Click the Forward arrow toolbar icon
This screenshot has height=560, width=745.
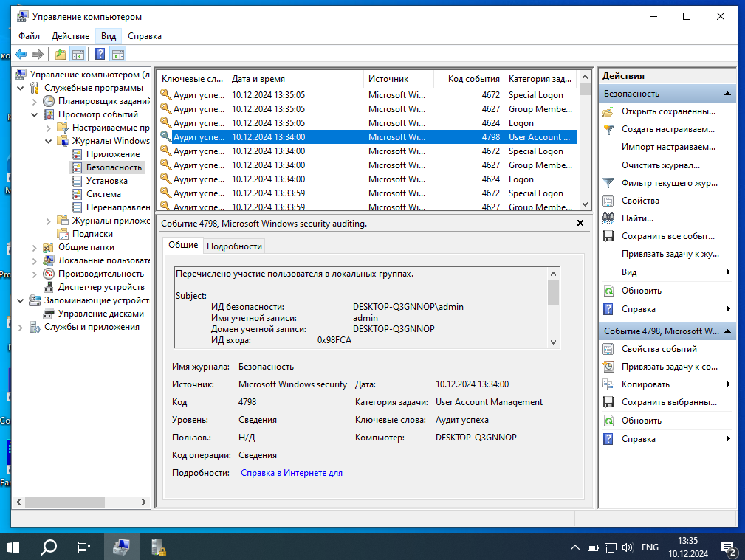pyautogui.click(x=38, y=54)
